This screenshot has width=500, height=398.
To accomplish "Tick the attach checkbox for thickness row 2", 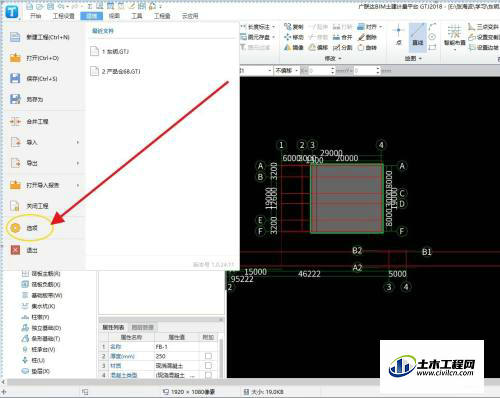I will coord(208,356).
